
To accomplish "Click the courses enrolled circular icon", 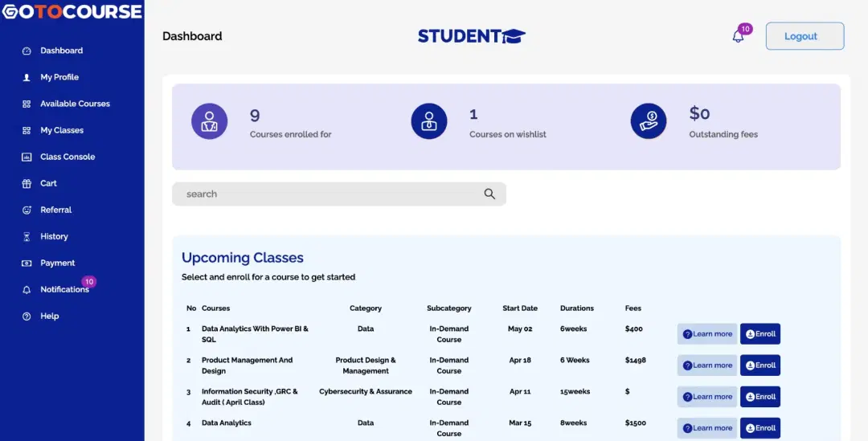I will pyautogui.click(x=209, y=121).
